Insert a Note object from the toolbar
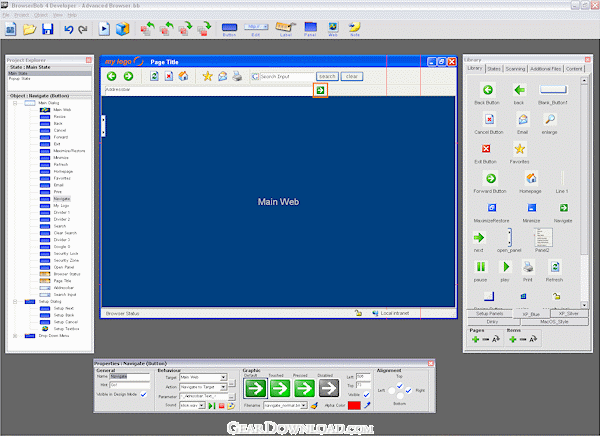The height and width of the screenshot is (436, 600). point(355,29)
